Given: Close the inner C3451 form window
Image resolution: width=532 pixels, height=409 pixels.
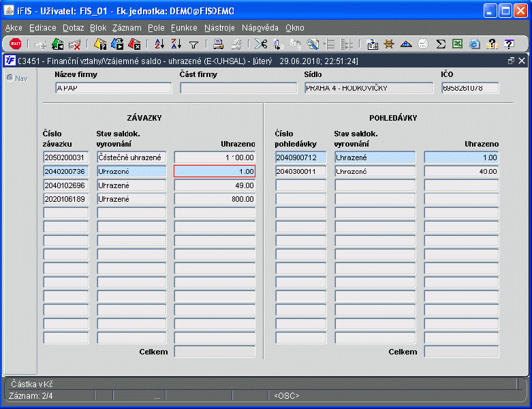Looking at the screenshot, I should (522, 61).
